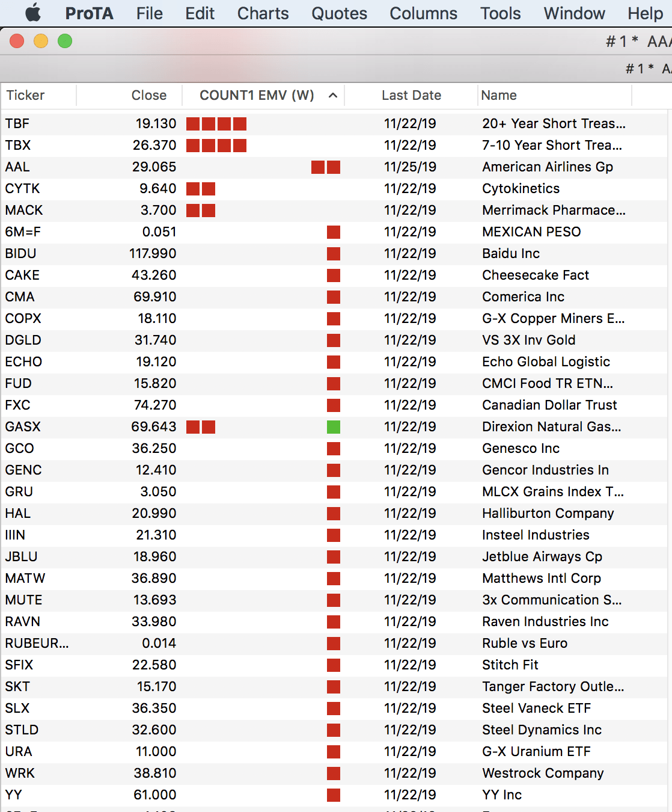Click the red EMV squares in AAL row
This screenshot has width=672, height=812.
click(326, 167)
